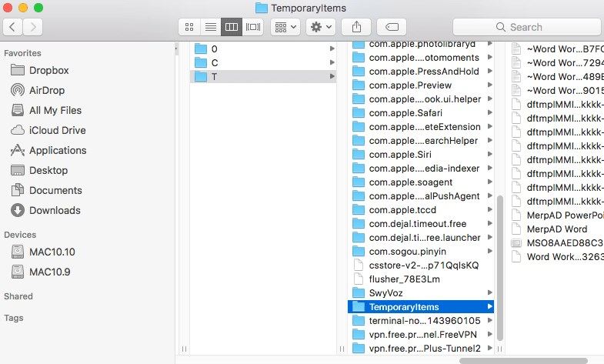
Task: Click the Search field
Action: point(528,27)
